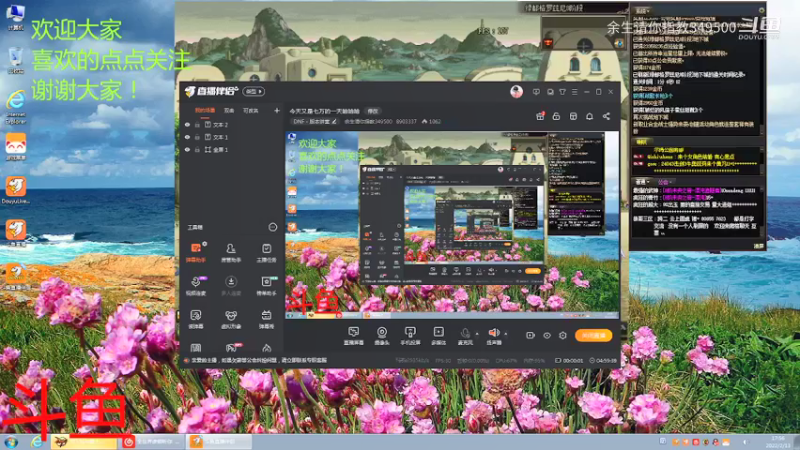
Task: Add phone screen-cast source
Action: pyautogui.click(x=410, y=336)
